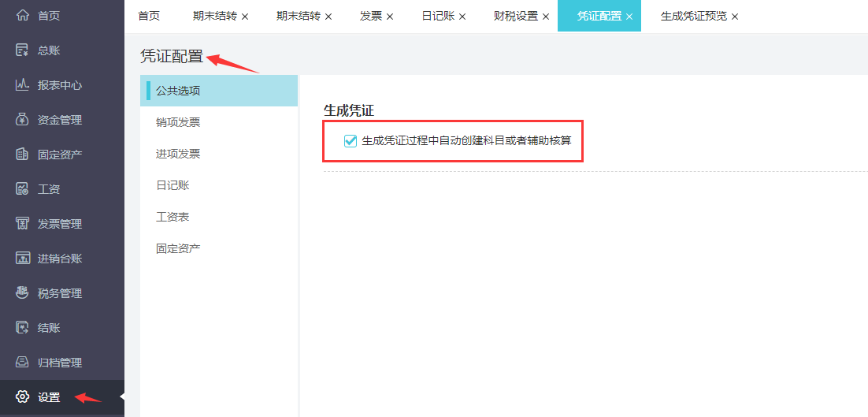Close the first 期末结转 tab
The height and width of the screenshot is (417, 868).
[245, 17]
